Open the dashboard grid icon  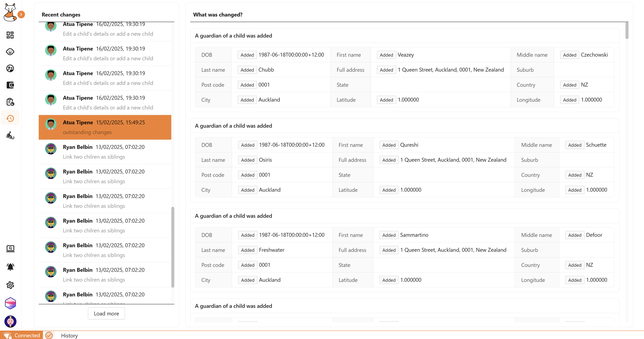coord(10,35)
